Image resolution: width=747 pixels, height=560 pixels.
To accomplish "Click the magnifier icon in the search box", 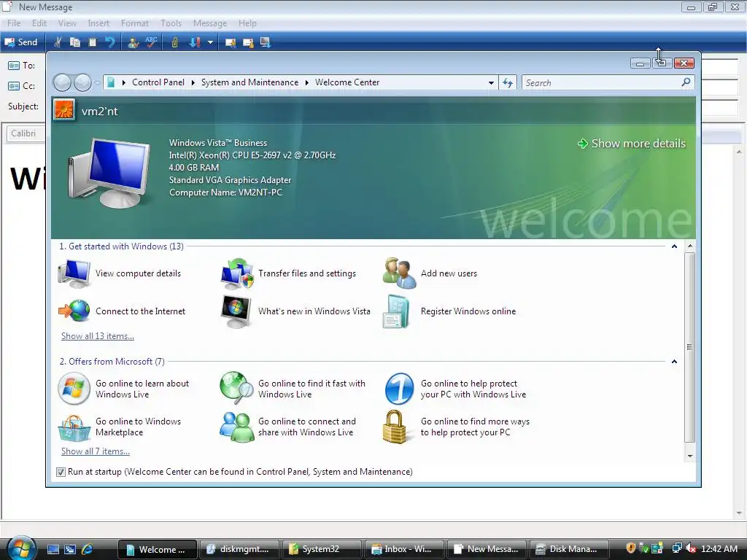I will pos(686,82).
